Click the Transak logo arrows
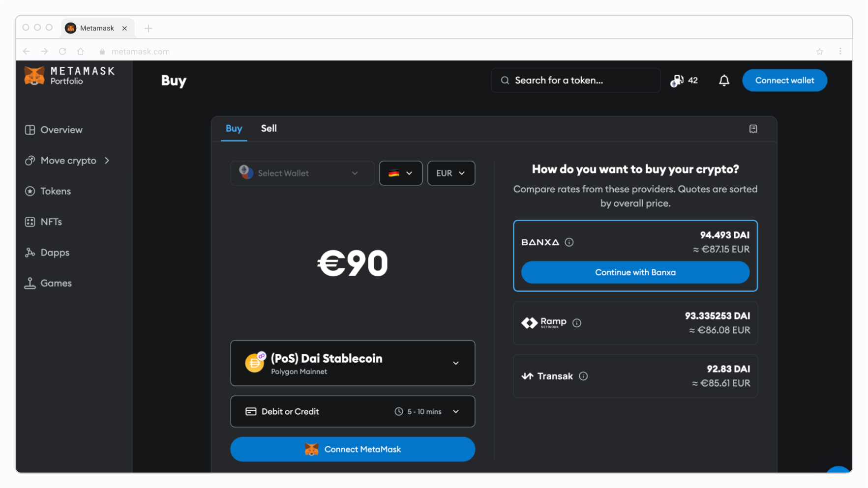The image size is (868, 488). coord(527,376)
